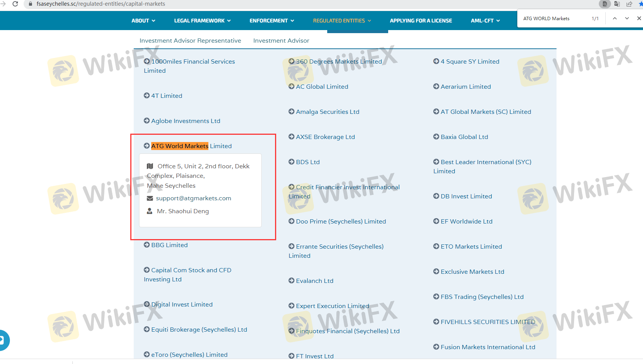The width and height of the screenshot is (643, 364).
Task: Expand the ENFORCEMENT menu
Action: coord(272,21)
